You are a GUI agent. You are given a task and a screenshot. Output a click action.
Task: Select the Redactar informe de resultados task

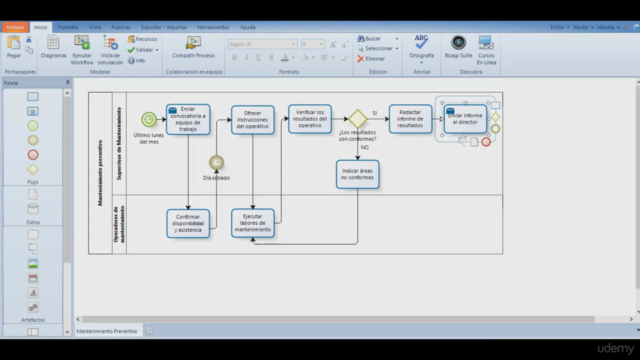410,119
